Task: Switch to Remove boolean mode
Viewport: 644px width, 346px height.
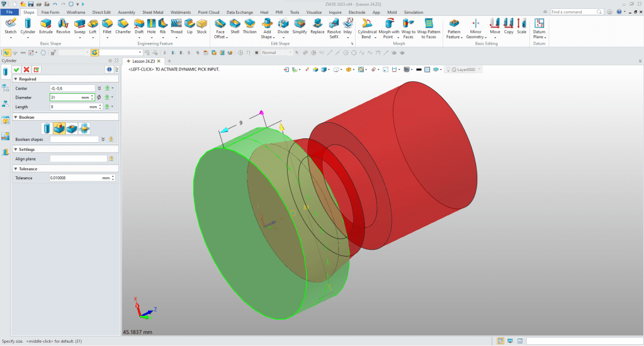Action: tap(72, 128)
